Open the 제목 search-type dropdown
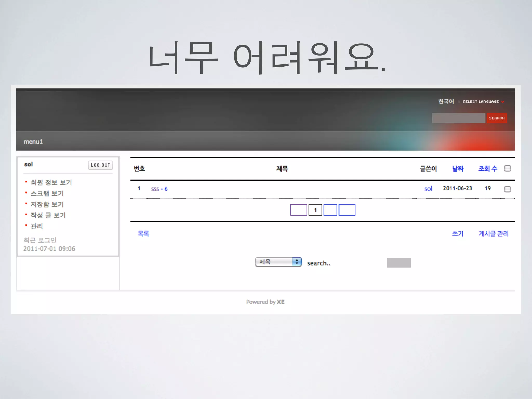Image resolution: width=532 pixels, height=399 pixels. tap(278, 262)
